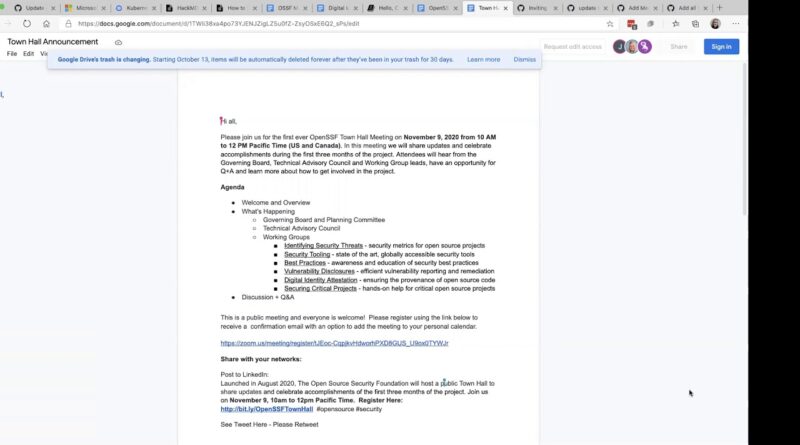Open the Identifying Security Threats link
800x445 pixels.
pos(323,245)
